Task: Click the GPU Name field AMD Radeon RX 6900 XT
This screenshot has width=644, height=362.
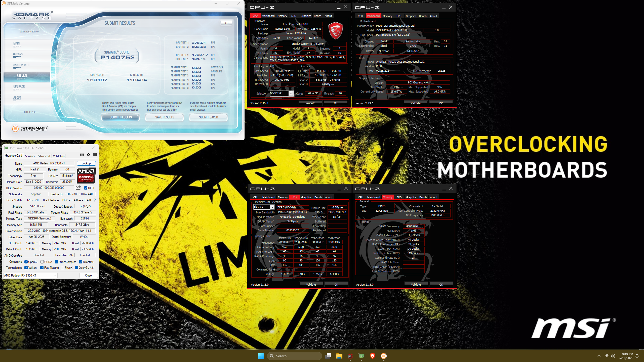Action: point(49,163)
